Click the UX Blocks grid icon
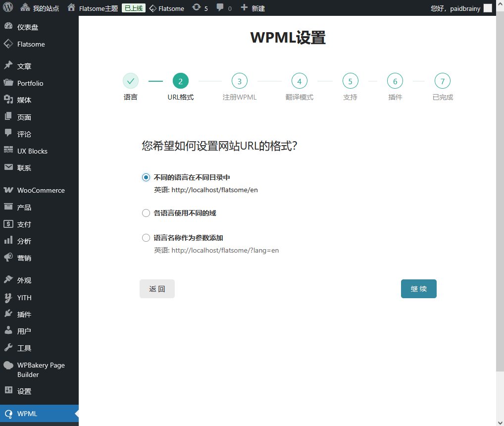The image size is (504, 426). tap(8, 150)
